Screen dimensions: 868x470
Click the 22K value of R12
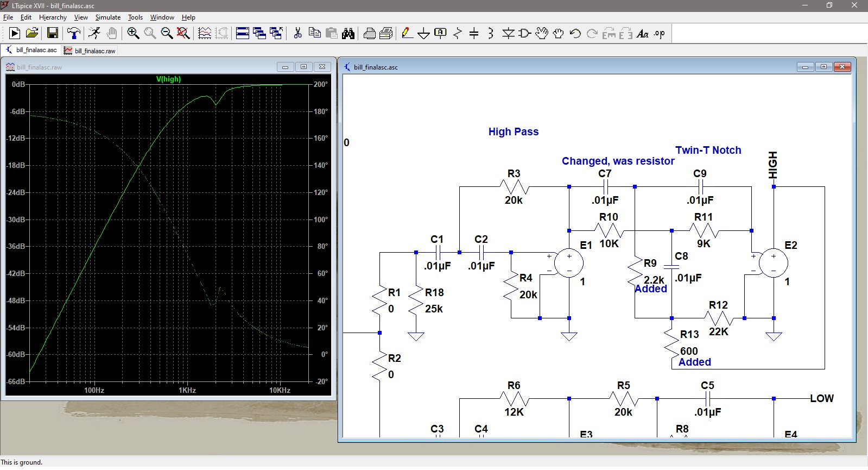(x=718, y=331)
